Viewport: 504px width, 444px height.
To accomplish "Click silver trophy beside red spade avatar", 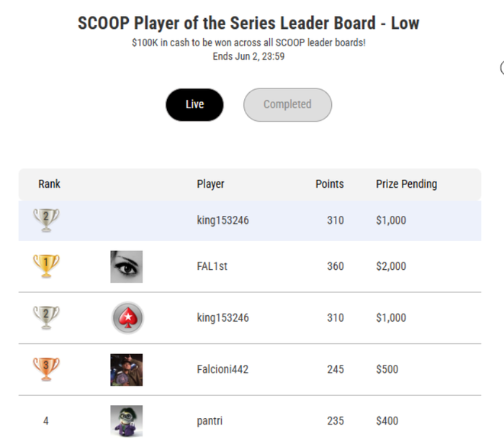I will click(x=46, y=317).
